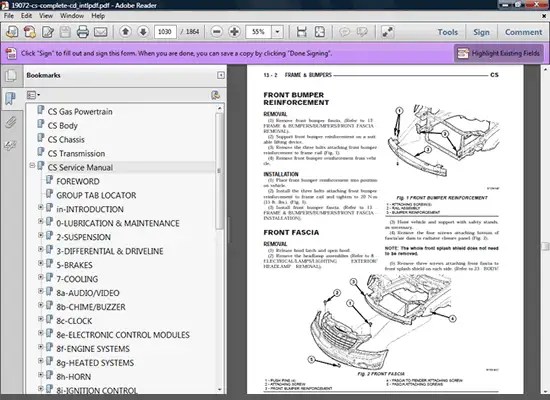
Task: Click the fit width scrolling icon
Action: 302,32
